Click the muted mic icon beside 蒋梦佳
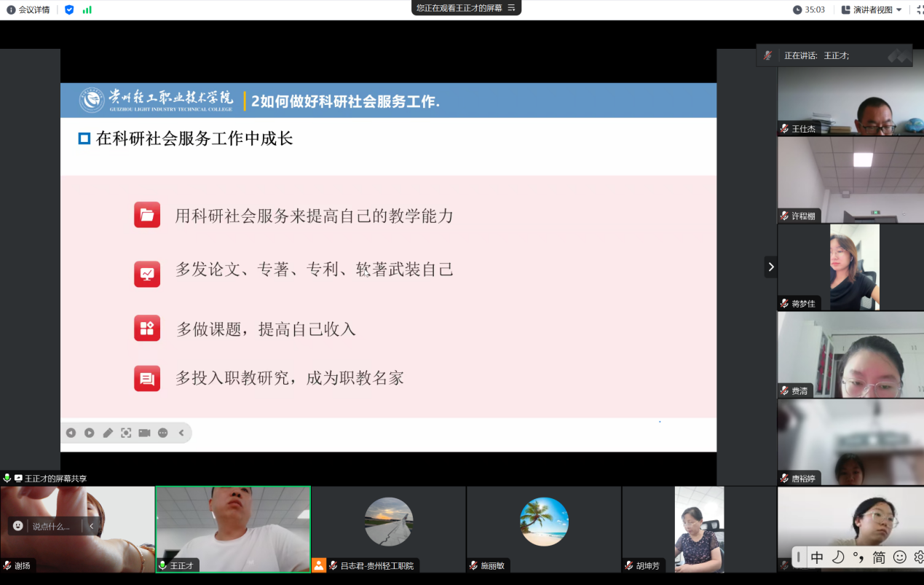Viewport: 924px width, 585px height. click(784, 303)
